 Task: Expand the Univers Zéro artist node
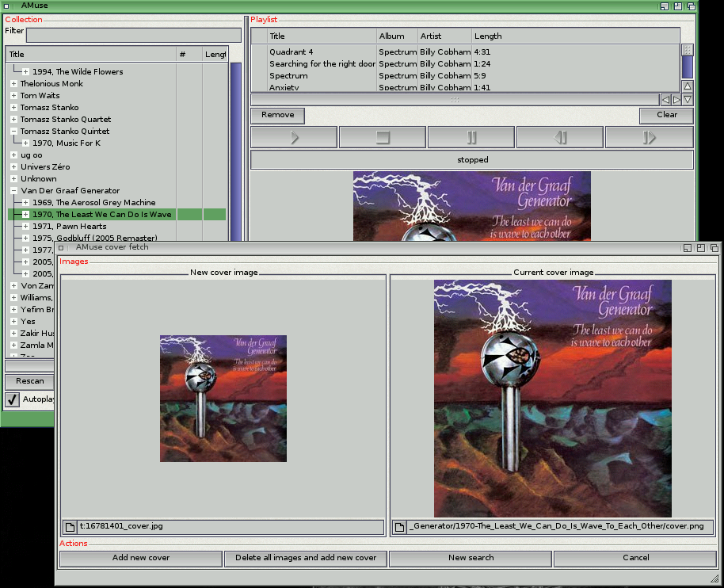[x=13, y=166]
